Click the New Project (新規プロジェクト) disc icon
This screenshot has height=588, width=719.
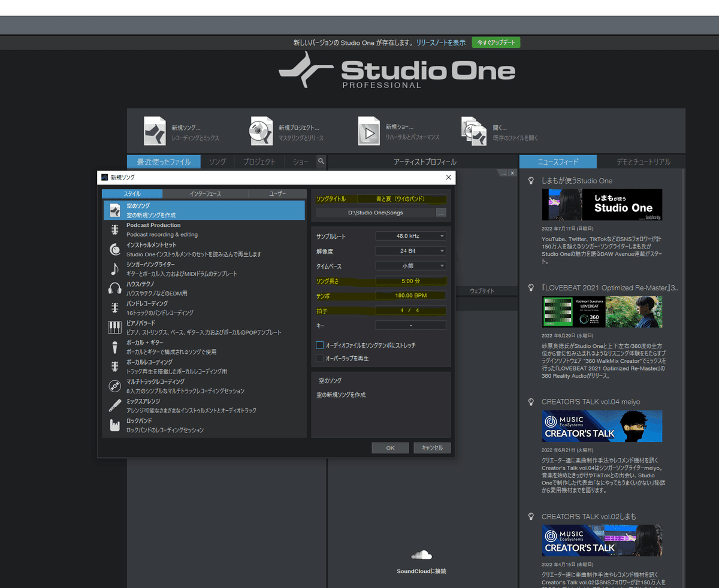point(262,131)
